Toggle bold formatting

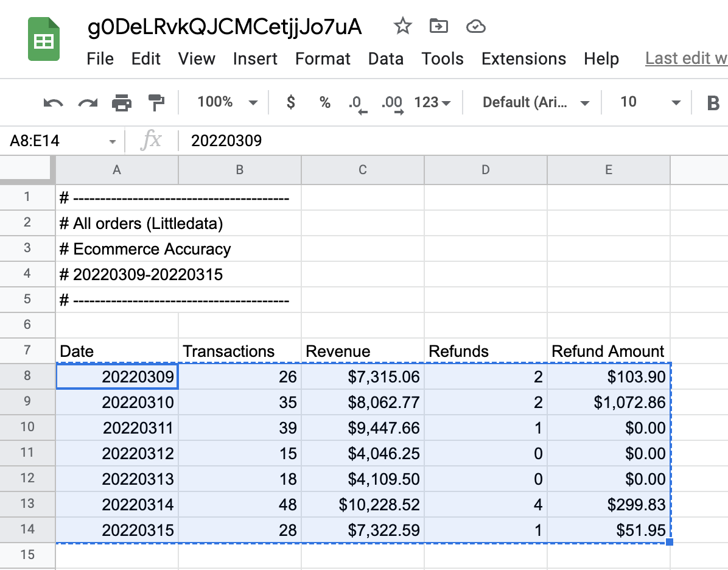pyautogui.click(x=713, y=103)
